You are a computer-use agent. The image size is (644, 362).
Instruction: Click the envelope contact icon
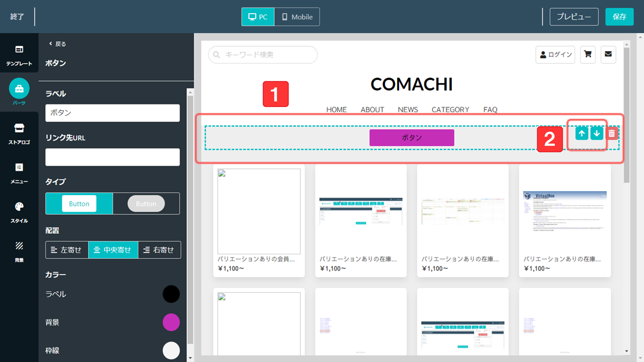608,54
